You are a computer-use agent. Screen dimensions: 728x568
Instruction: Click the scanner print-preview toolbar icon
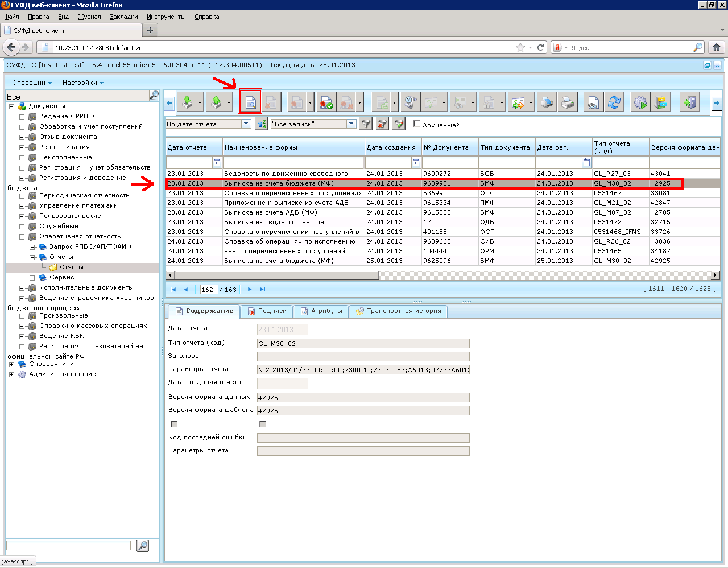click(x=546, y=103)
